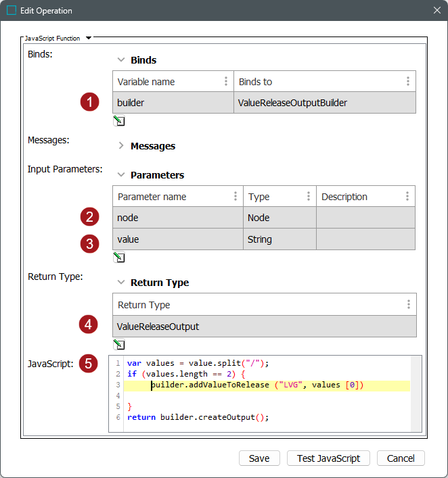448x478 pixels.
Task: Expand the Messages section
Action: [x=121, y=146]
